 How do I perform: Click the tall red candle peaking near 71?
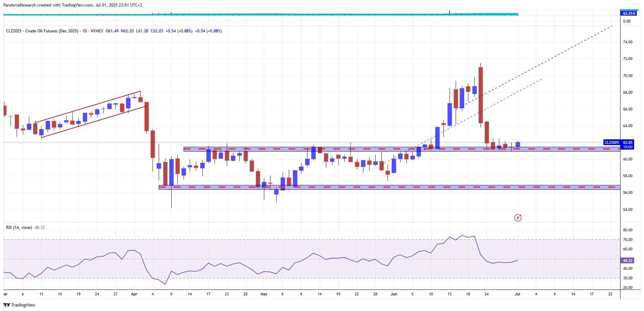[x=481, y=95]
